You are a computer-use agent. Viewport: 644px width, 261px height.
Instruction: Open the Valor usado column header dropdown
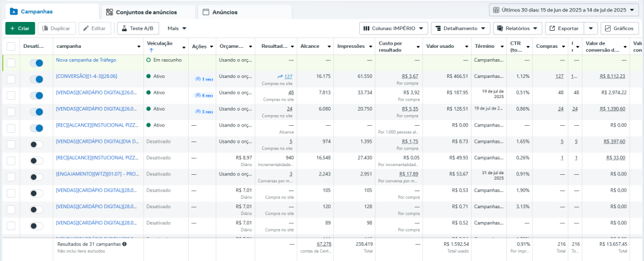(x=467, y=47)
